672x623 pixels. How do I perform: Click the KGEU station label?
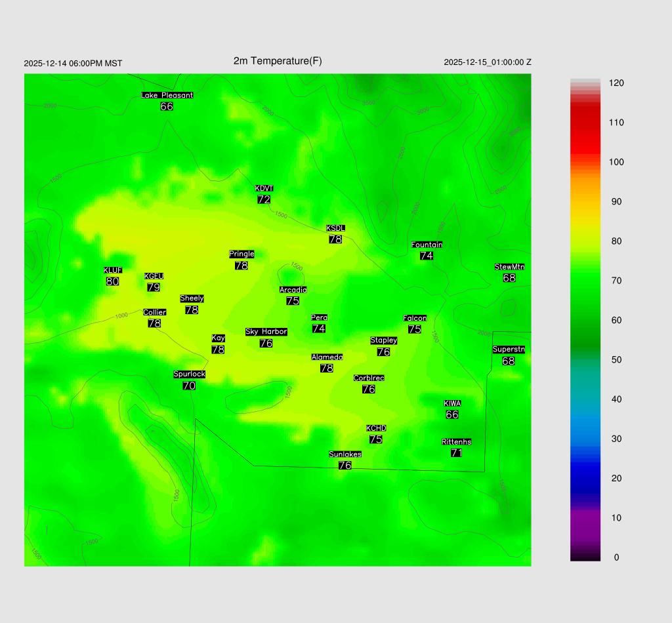pyautogui.click(x=154, y=276)
